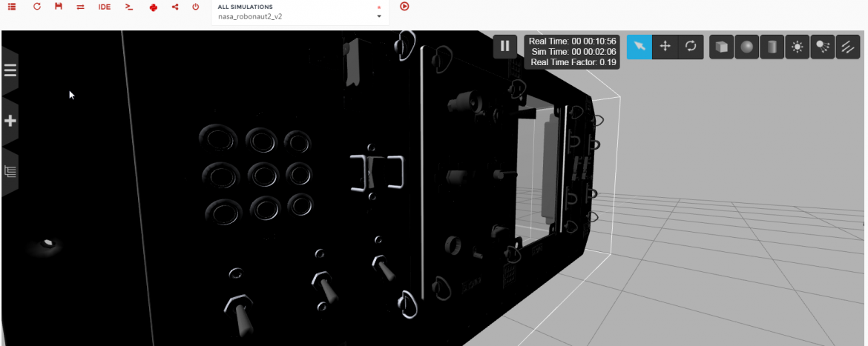
Task: Add a spot light
Action: click(x=823, y=47)
